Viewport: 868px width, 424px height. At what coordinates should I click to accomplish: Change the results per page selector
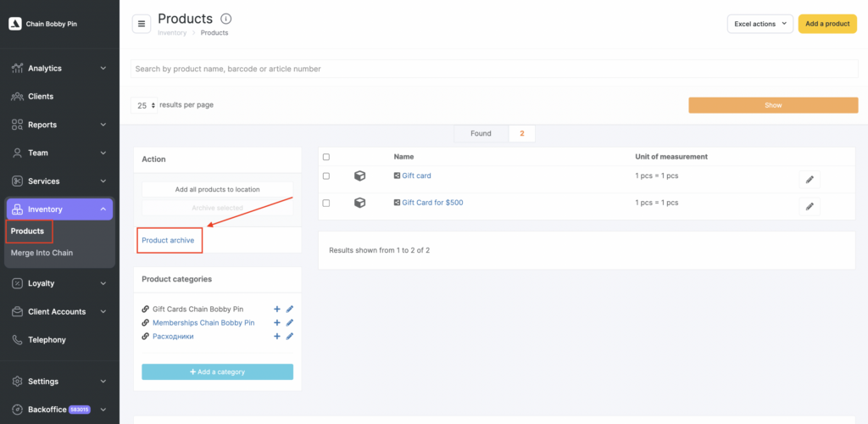point(145,105)
